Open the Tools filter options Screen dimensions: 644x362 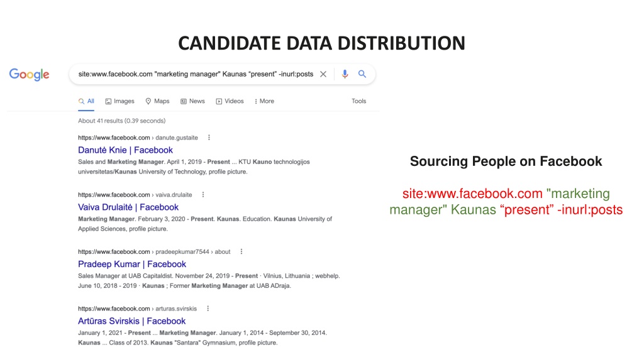358,101
